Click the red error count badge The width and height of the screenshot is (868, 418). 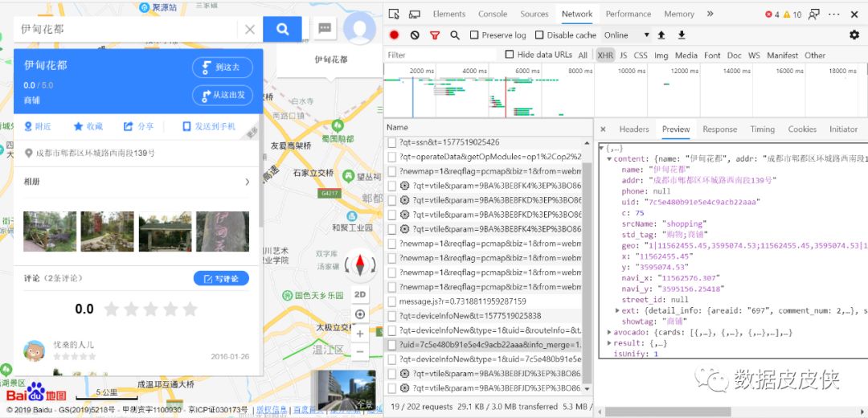(772, 14)
